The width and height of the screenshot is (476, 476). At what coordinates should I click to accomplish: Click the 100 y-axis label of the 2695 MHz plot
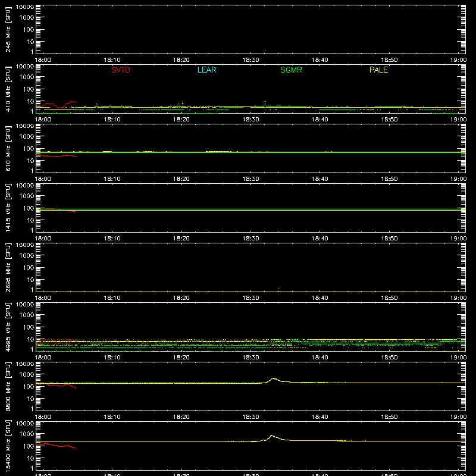[29, 268]
